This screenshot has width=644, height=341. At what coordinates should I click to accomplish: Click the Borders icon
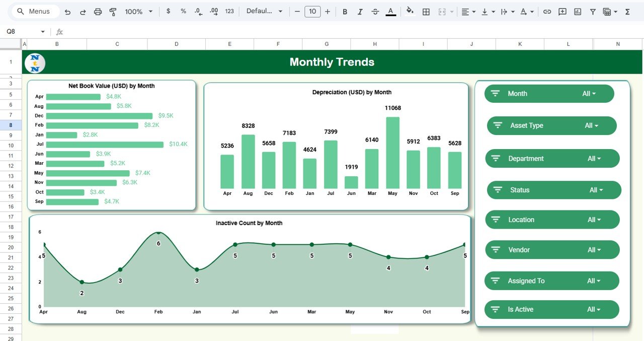[426, 12]
